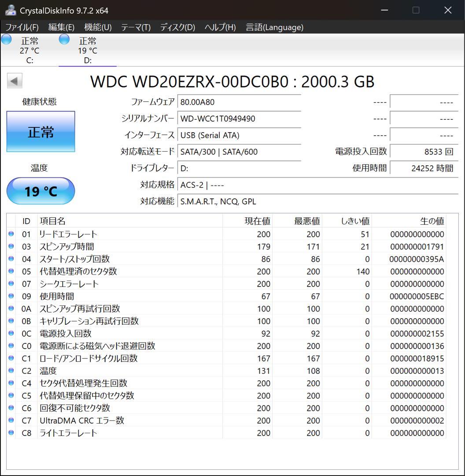Open the テーマ(T) menu
Viewport: 465px width, 476px height.
click(x=136, y=27)
